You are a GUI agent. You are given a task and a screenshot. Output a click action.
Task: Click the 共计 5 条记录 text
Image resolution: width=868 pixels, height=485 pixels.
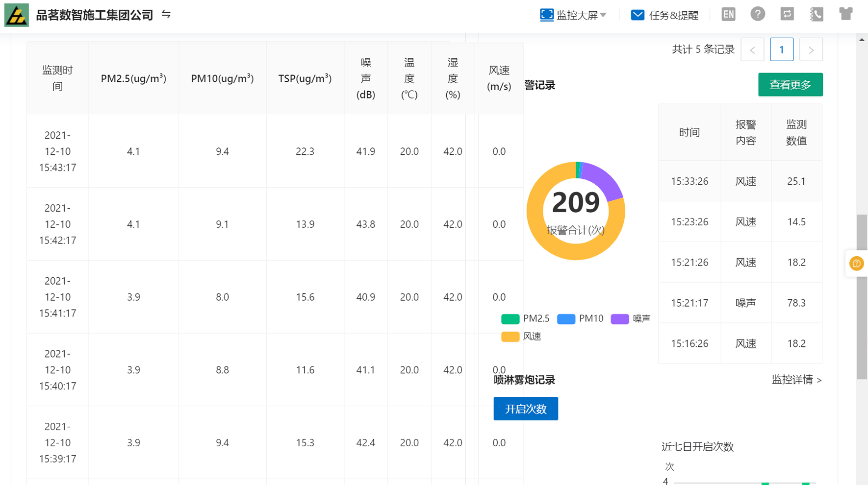(703, 49)
